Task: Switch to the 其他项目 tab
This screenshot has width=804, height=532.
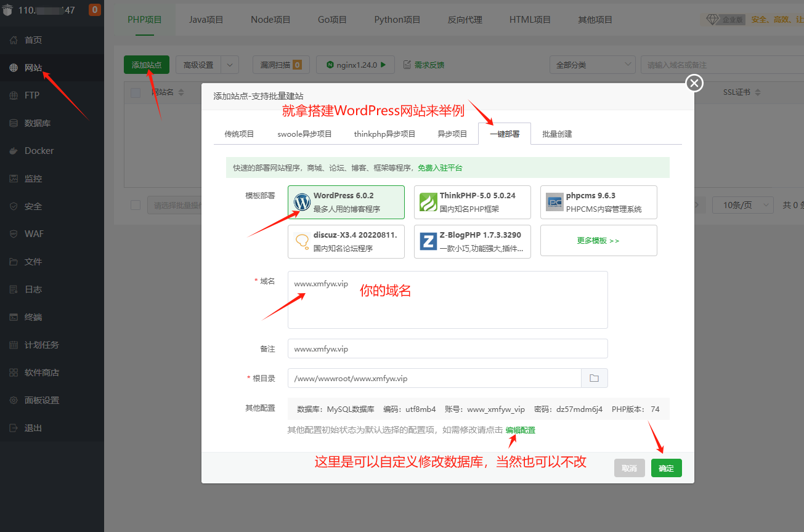Action: [x=595, y=20]
